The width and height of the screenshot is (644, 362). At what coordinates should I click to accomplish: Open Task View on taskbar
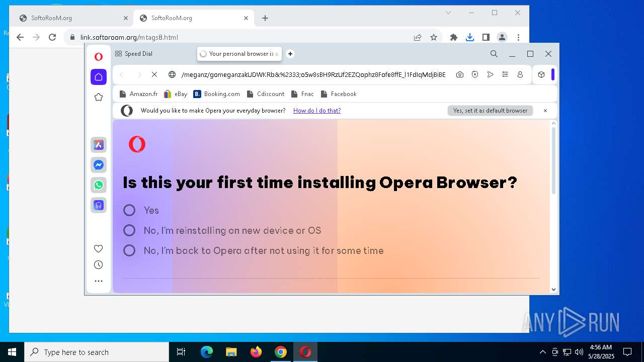[x=181, y=352]
